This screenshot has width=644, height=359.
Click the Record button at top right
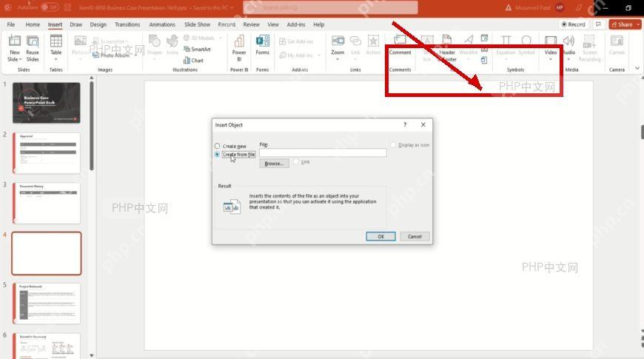pyautogui.click(x=574, y=24)
